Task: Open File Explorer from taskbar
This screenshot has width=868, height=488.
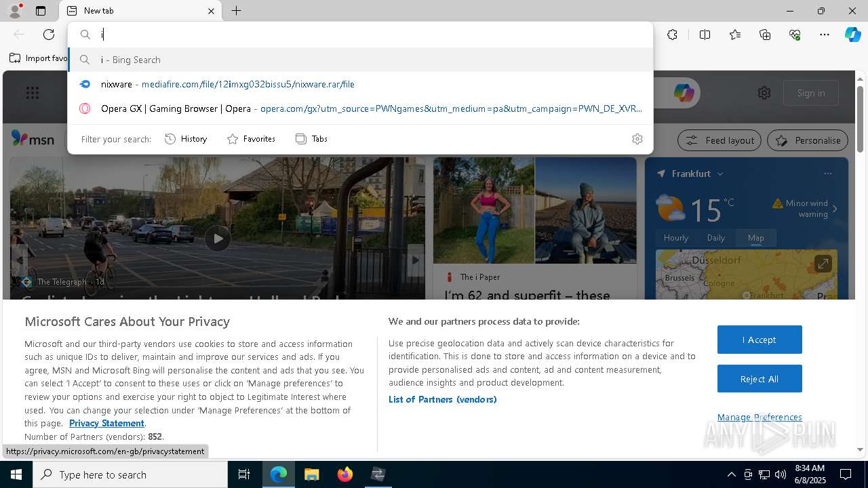Action: (311, 474)
